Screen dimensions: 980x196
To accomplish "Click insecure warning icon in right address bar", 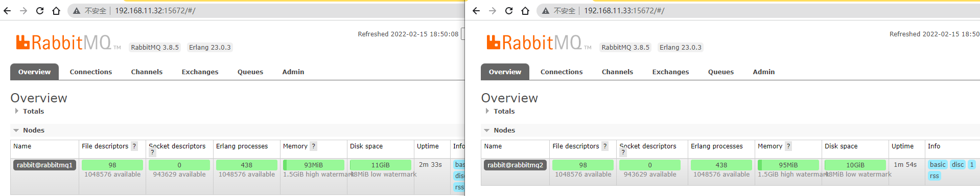I will 546,11.
